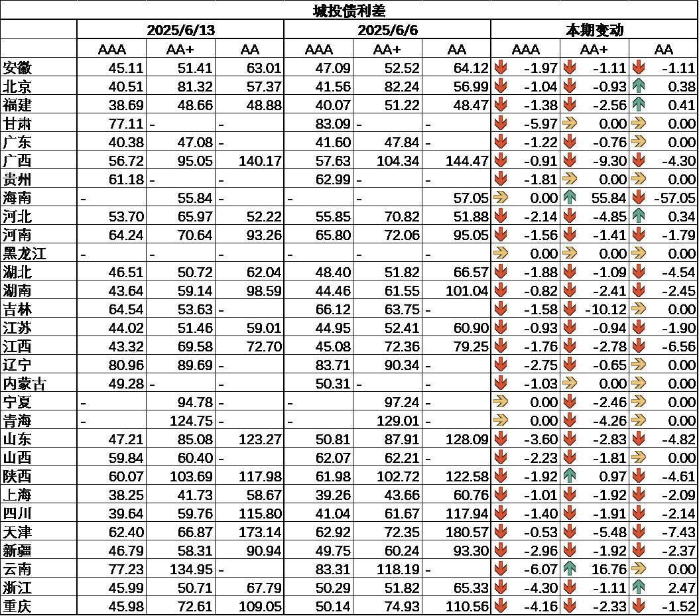The height and width of the screenshot is (616, 699).
Task: Click the red down arrow beside -4.16 for 重庆
Action: 501,606
